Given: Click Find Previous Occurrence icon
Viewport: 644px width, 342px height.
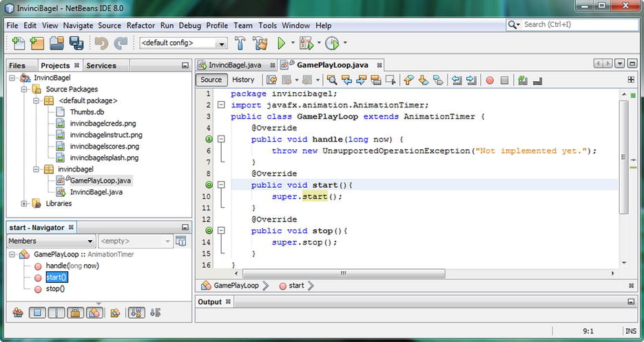Looking at the screenshot, I should click(x=346, y=80).
